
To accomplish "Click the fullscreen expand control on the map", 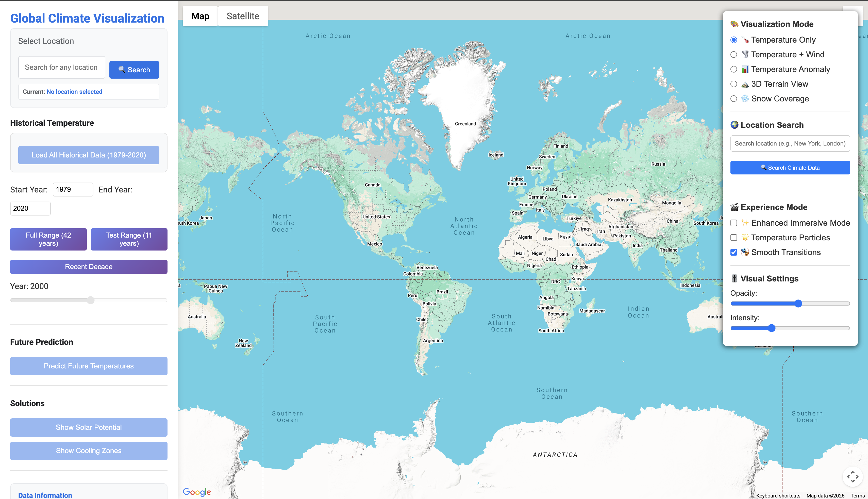I will point(853,476).
